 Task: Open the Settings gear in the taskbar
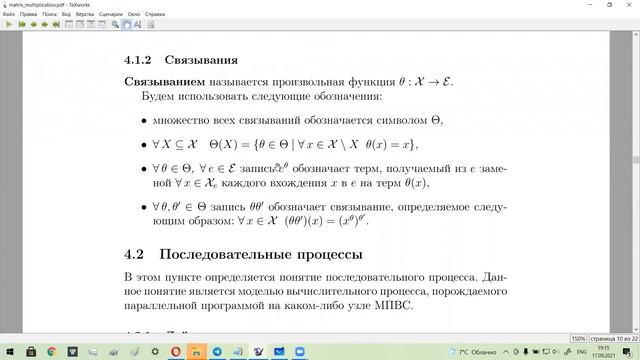click(155, 351)
